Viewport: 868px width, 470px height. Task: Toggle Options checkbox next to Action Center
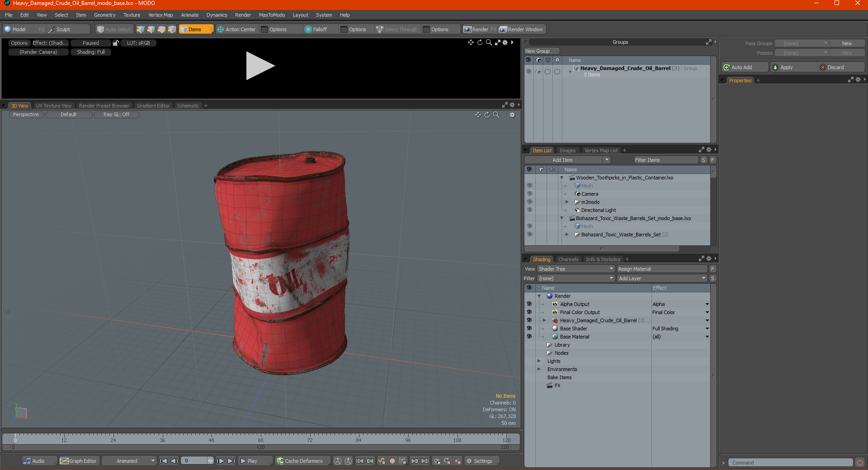[x=265, y=29]
